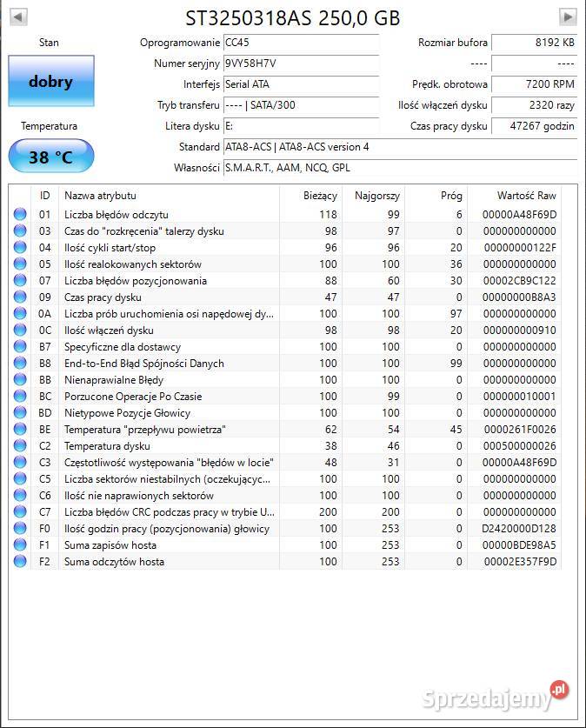
Task: Click the serial number field 9VY58H7V
Action: coord(300,63)
